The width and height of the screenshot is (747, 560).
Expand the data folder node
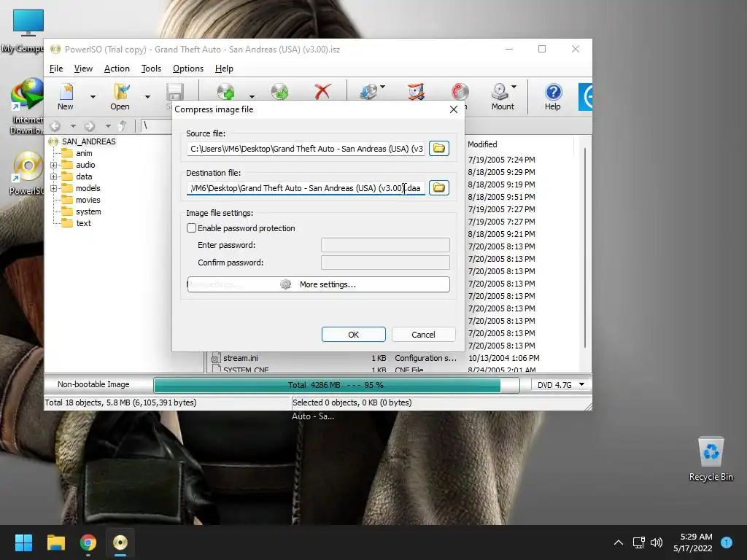click(x=53, y=176)
